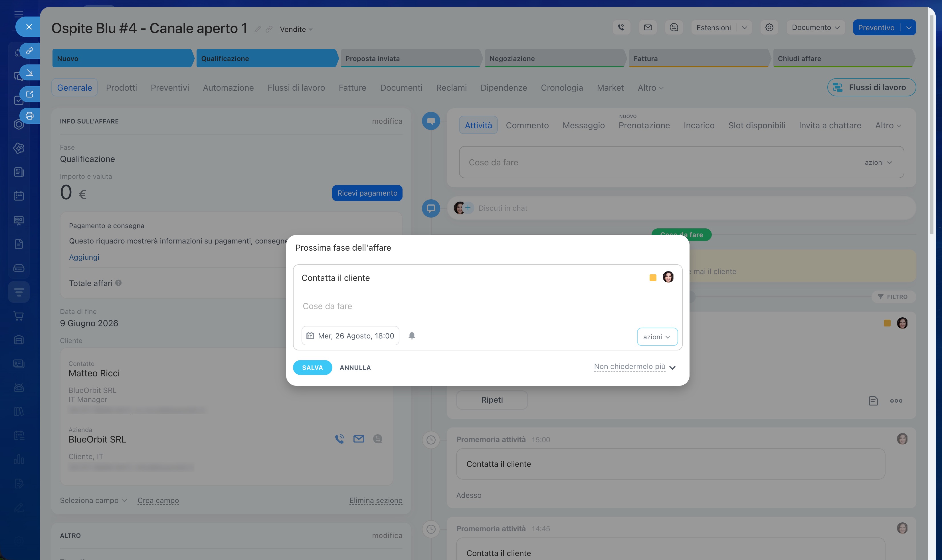Expand Preventivo split-button arrow
The width and height of the screenshot is (942, 560).
(908, 27)
